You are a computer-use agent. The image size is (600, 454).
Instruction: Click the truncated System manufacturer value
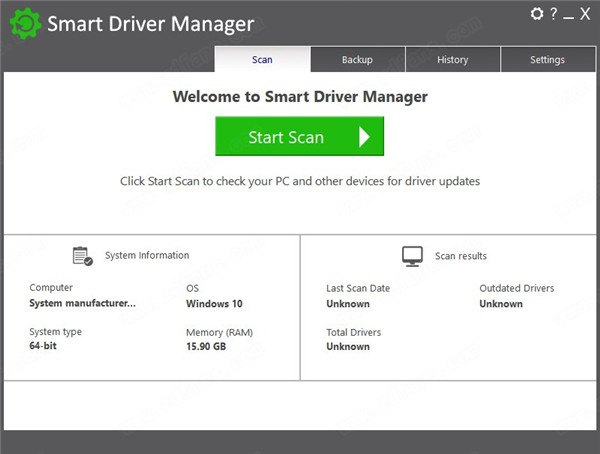(x=82, y=304)
